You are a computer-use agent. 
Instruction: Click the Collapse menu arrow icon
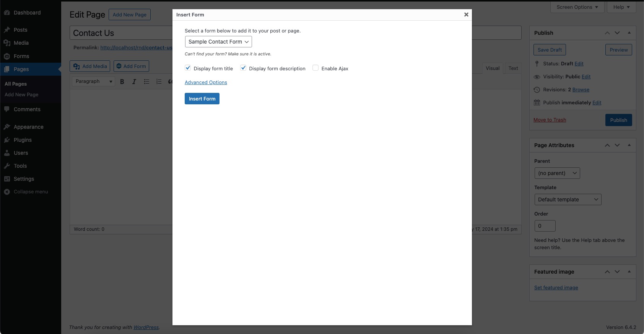tap(7, 192)
